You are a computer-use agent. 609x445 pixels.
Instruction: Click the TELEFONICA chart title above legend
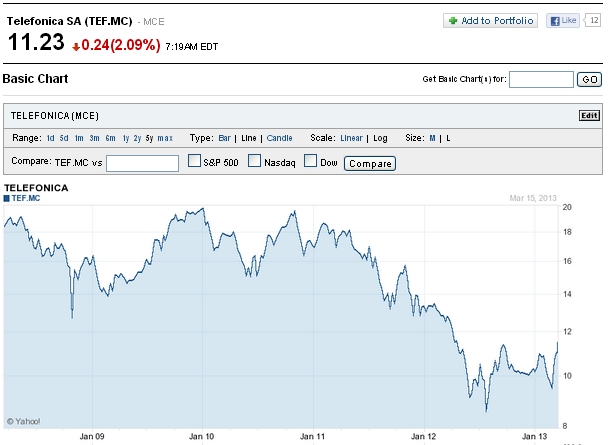(36, 188)
